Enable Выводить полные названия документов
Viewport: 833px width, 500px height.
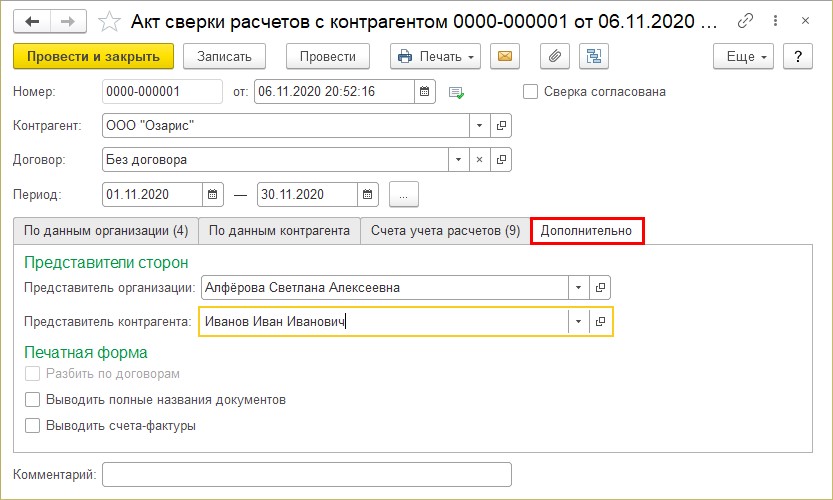click(32, 400)
